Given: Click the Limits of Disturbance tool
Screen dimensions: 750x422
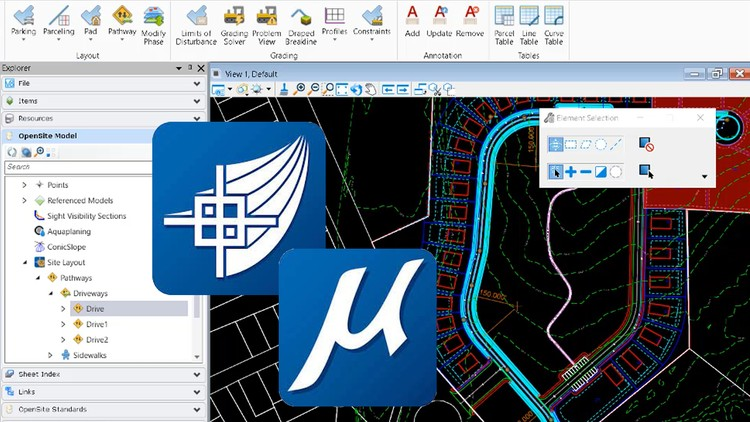Looking at the screenshot, I should click(195, 20).
